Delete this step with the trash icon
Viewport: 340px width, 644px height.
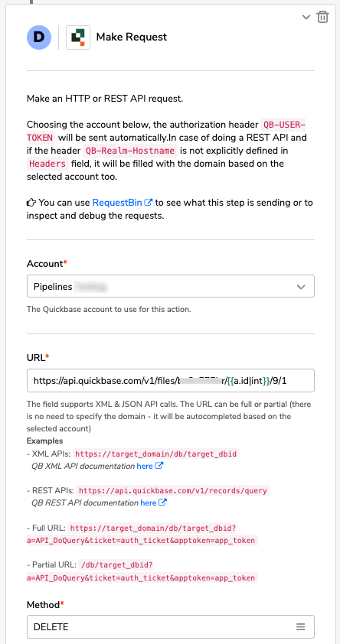click(322, 17)
